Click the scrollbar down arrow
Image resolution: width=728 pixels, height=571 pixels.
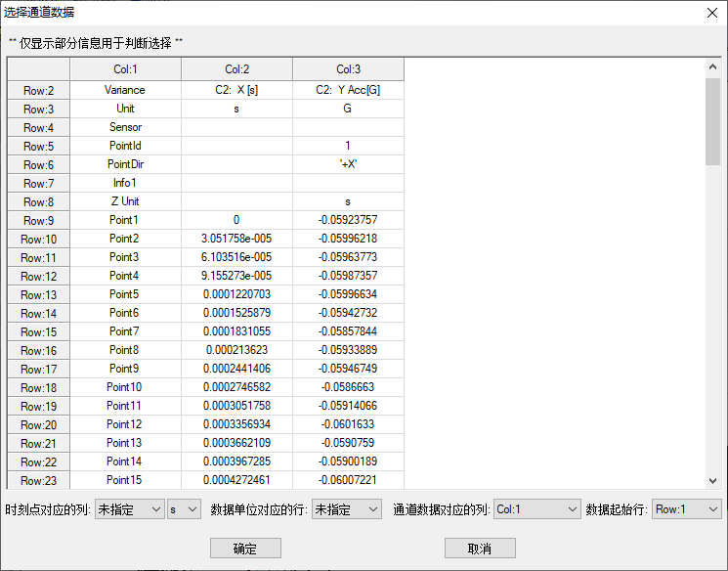pos(712,481)
